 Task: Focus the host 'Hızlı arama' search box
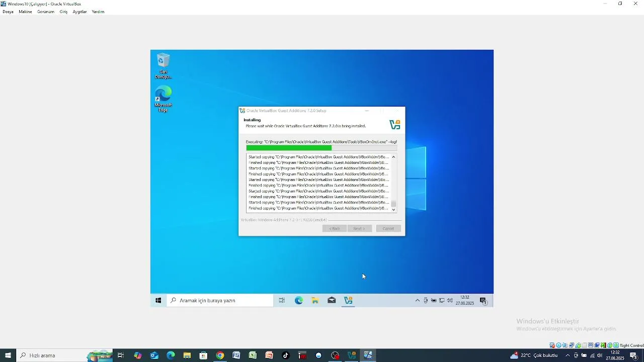[64, 355]
